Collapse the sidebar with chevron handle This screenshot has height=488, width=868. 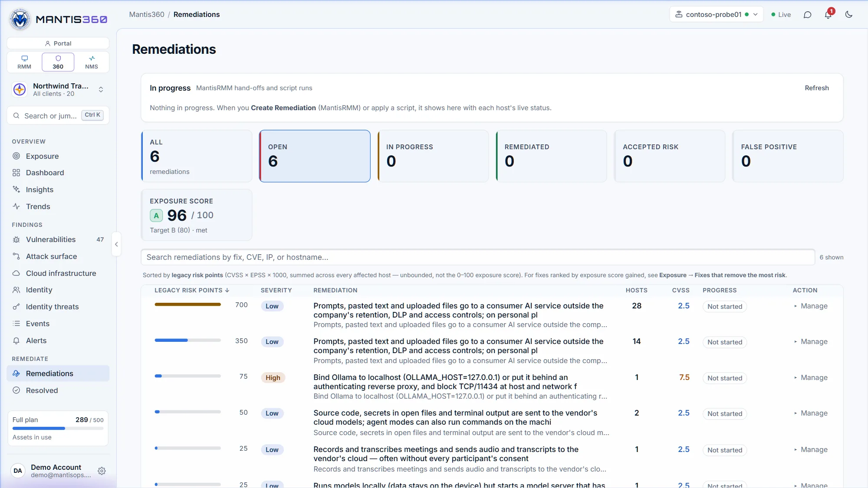116,244
